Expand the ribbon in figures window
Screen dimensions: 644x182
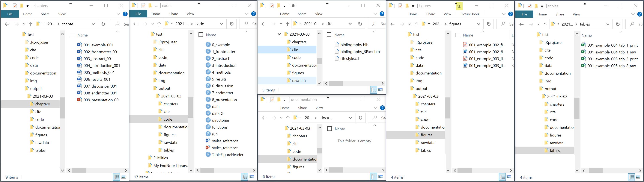504,14
